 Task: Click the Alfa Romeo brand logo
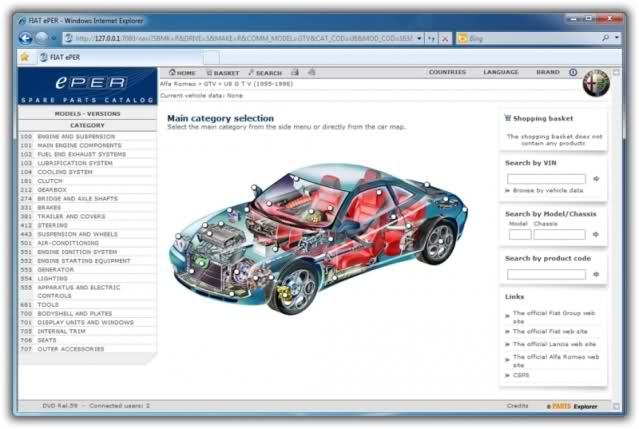tap(596, 83)
